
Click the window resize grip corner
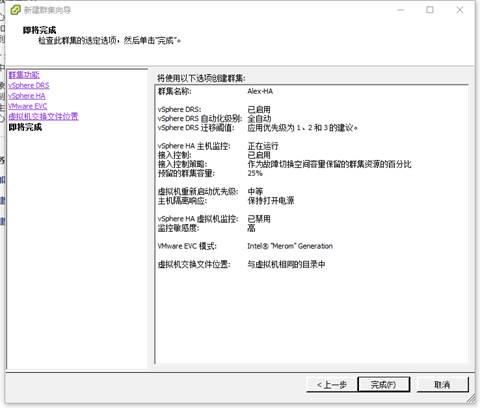tap(471, 399)
